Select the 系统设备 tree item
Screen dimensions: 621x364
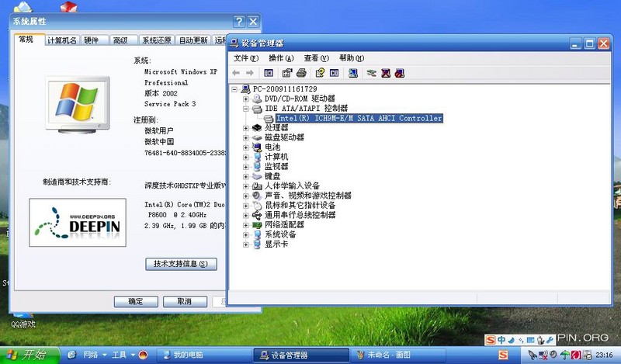click(280, 234)
